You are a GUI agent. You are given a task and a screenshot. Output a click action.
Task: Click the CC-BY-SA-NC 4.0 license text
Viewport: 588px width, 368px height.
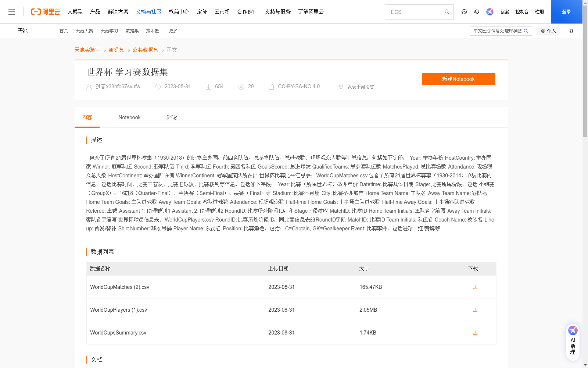pos(299,87)
